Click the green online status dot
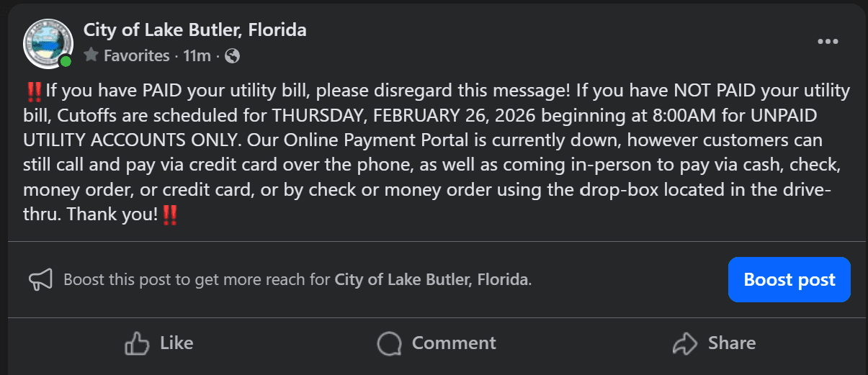The height and width of the screenshot is (375, 868). [x=66, y=61]
